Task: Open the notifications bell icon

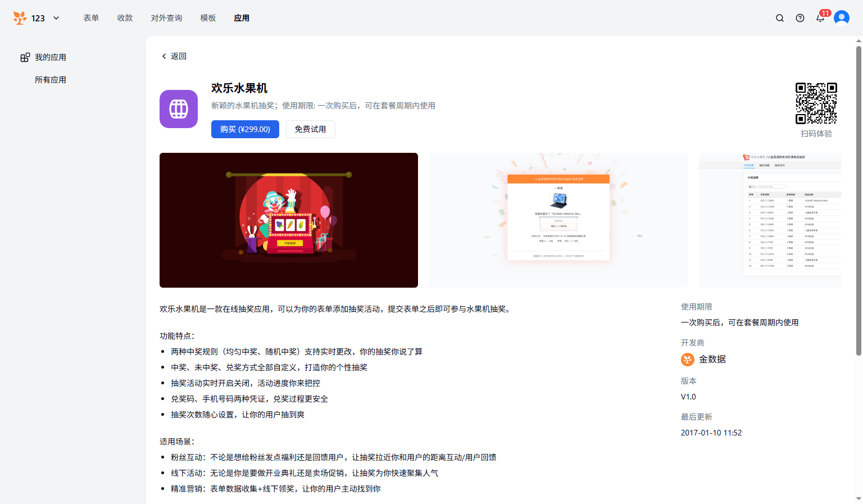Action: 820,18
